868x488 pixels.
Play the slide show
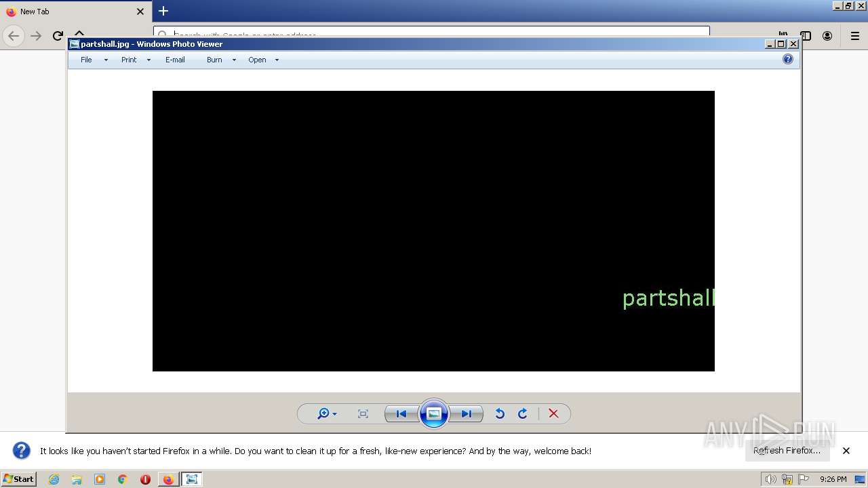coord(434,413)
